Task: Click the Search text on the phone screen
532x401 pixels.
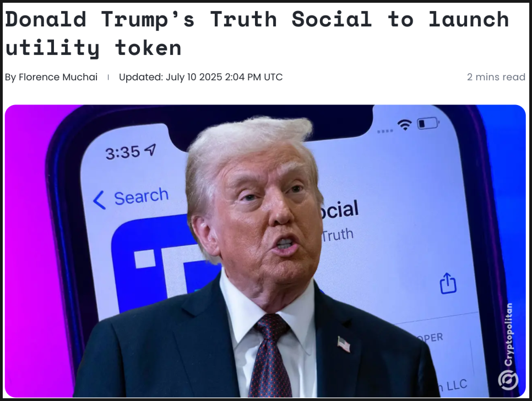Action: click(141, 196)
